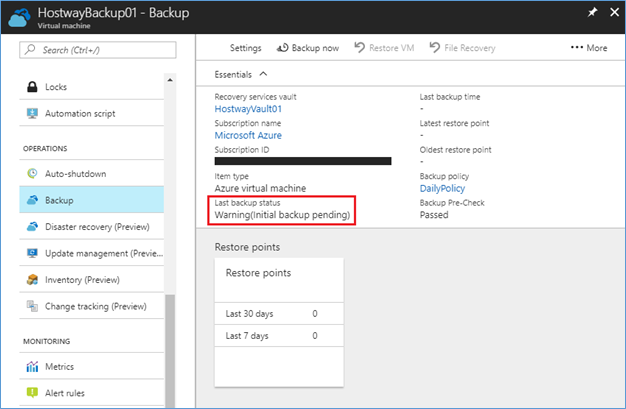
Task: Click the File Recovery button
Action: pyautogui.click(x=462, y=48)
